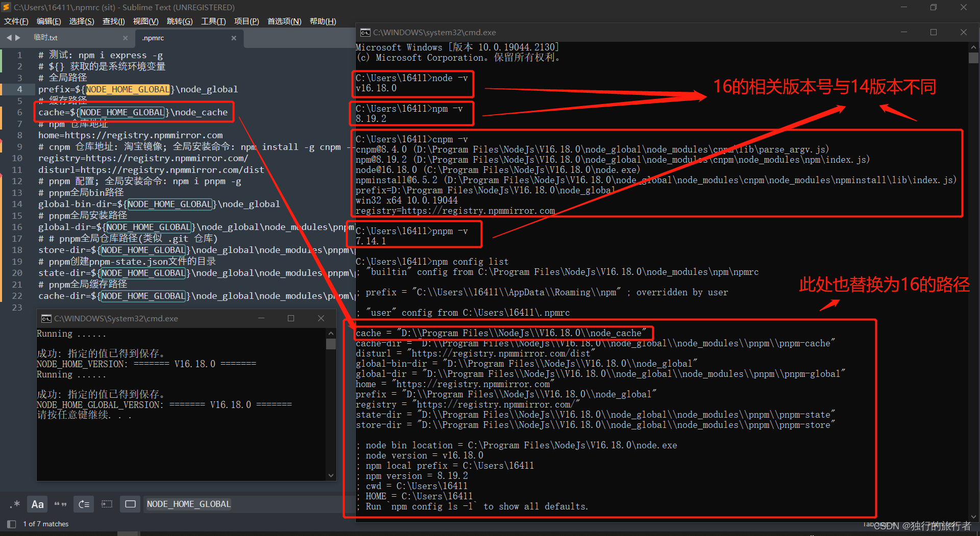
Task: Click 'node -v' command line in cmd
Action: click(x=411, y=78)
